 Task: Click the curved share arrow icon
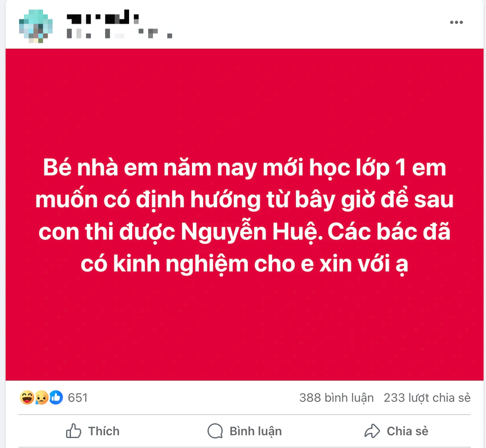point(372,431)
